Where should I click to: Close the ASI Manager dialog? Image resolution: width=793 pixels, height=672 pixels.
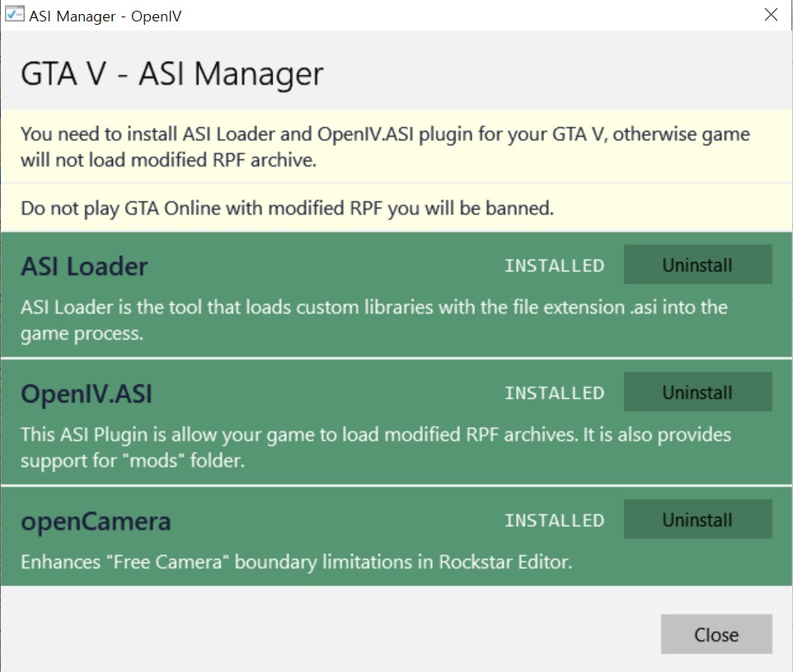coord(716,634)
